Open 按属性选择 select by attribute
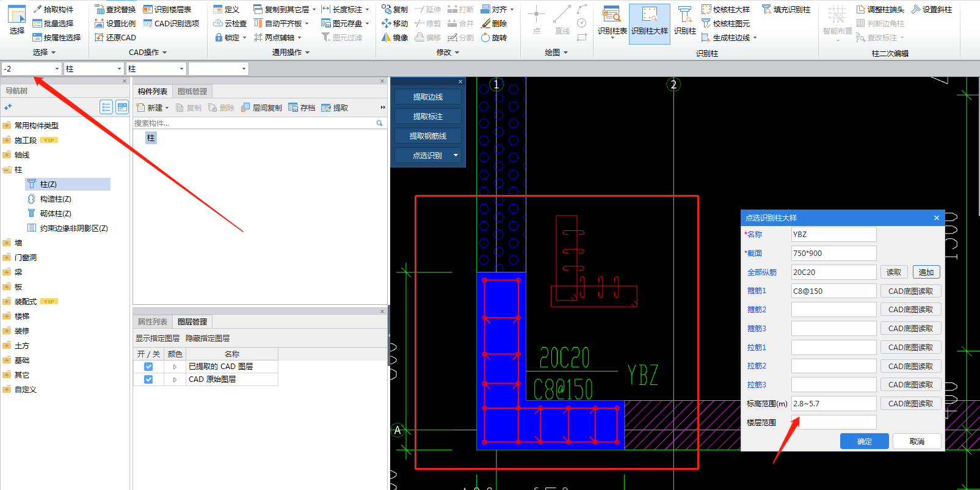The image size is (980, 490). point(57,37)
